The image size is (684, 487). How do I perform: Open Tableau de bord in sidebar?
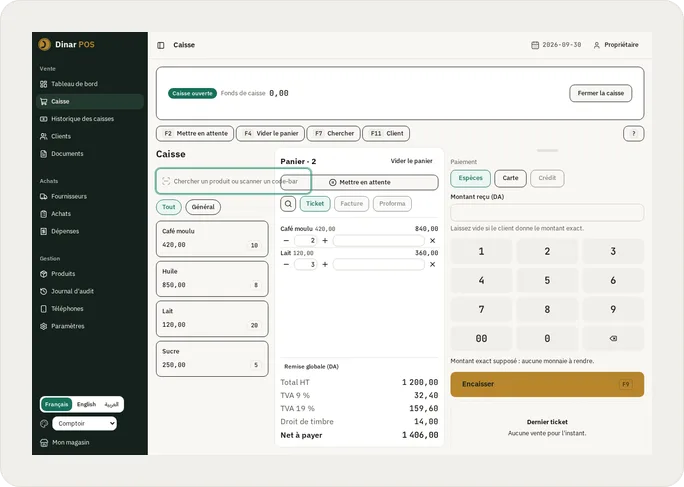coord(90,84)
